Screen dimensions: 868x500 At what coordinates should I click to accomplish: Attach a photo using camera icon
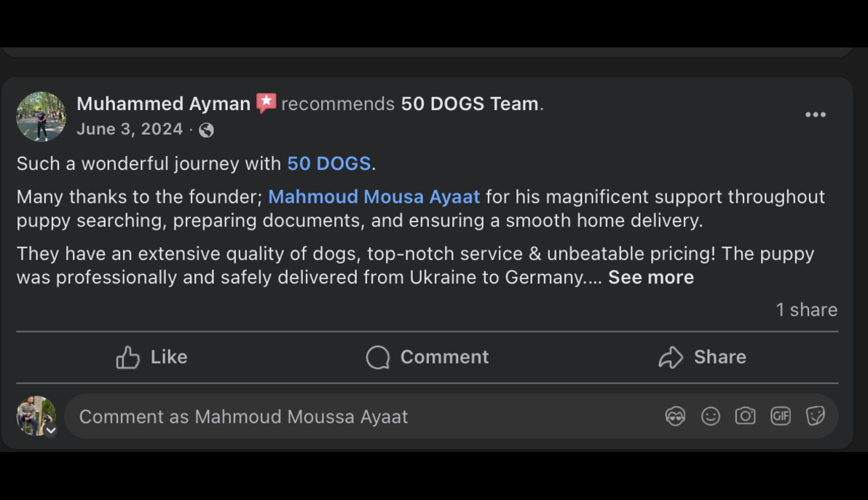click(745, 416)
